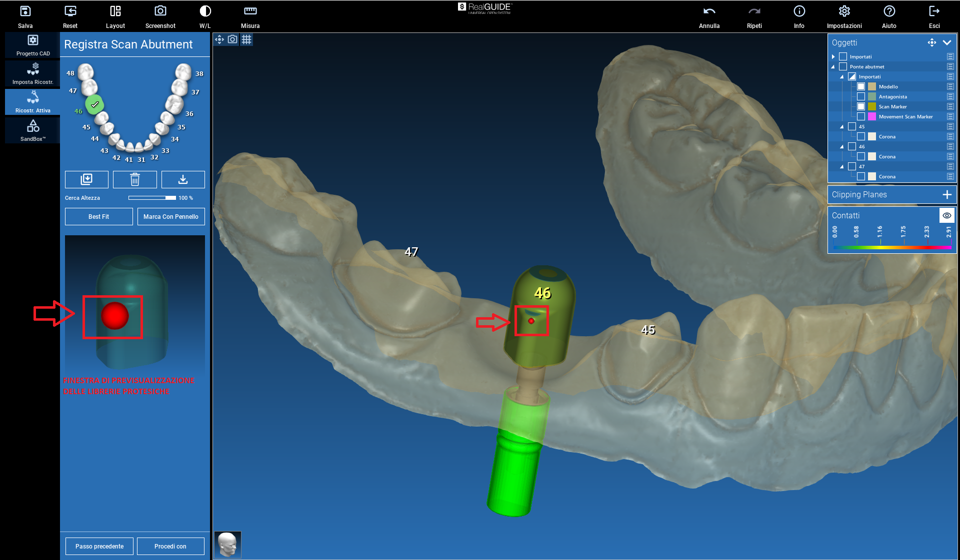Click the head orientation thumbnail icon
This screenshot has height=560, width=960.
(228, 545)
